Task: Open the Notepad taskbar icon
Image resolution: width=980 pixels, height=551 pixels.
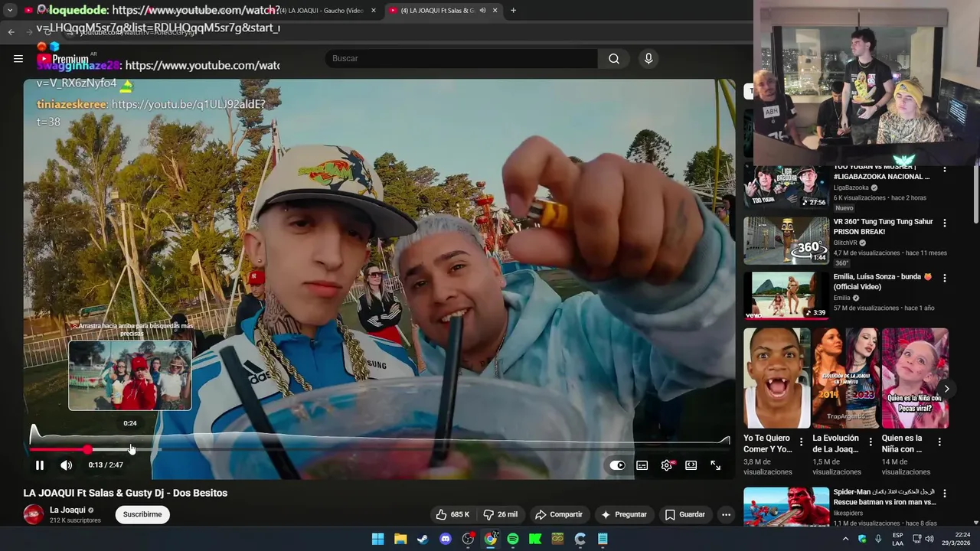Action: [x=603, y=539]
